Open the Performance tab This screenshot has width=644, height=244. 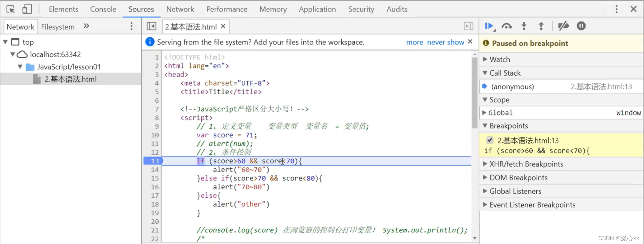pos(227,9)
